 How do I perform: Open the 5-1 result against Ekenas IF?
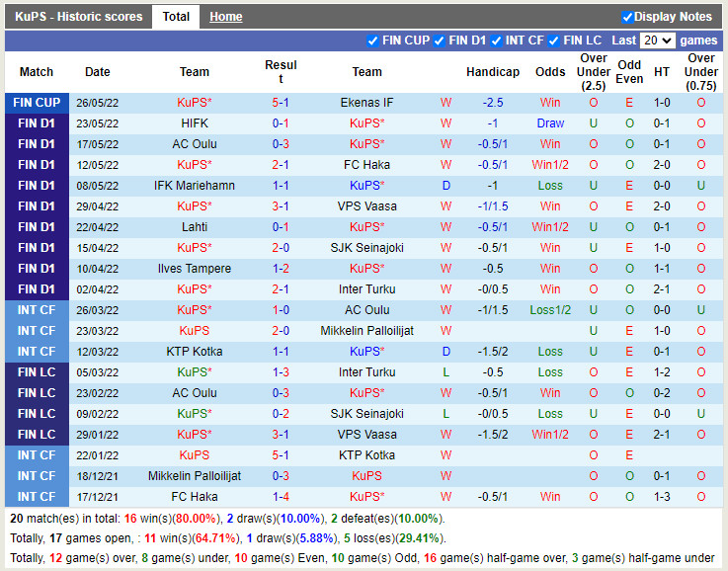(281, 103)
